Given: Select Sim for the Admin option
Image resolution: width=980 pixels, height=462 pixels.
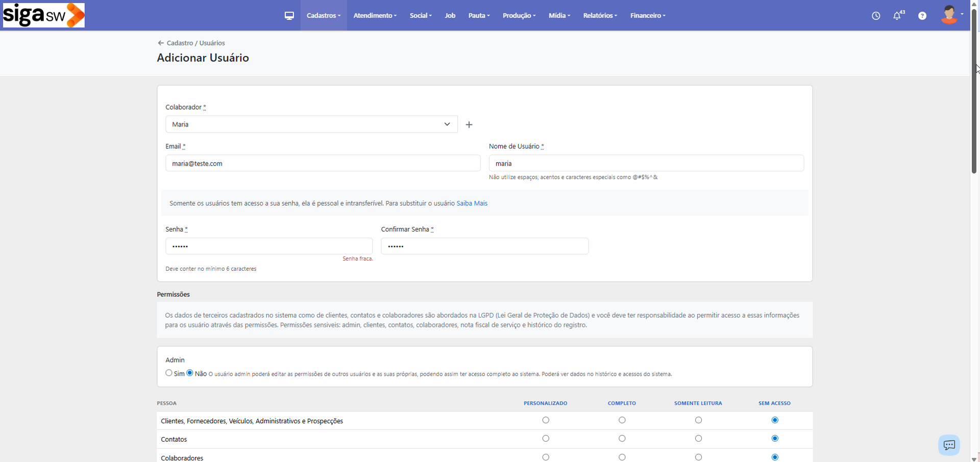Looking at the screenshot, I should click(x=169, y=373).
